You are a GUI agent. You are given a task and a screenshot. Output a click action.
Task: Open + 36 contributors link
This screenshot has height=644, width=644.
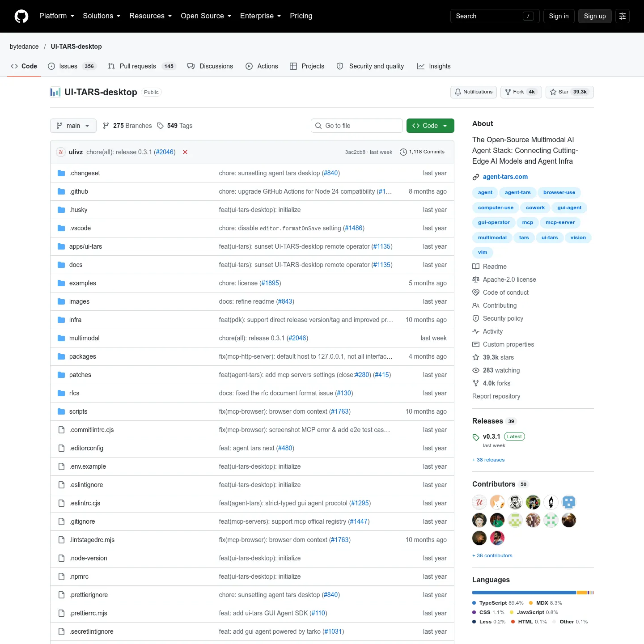click(492, 555)
